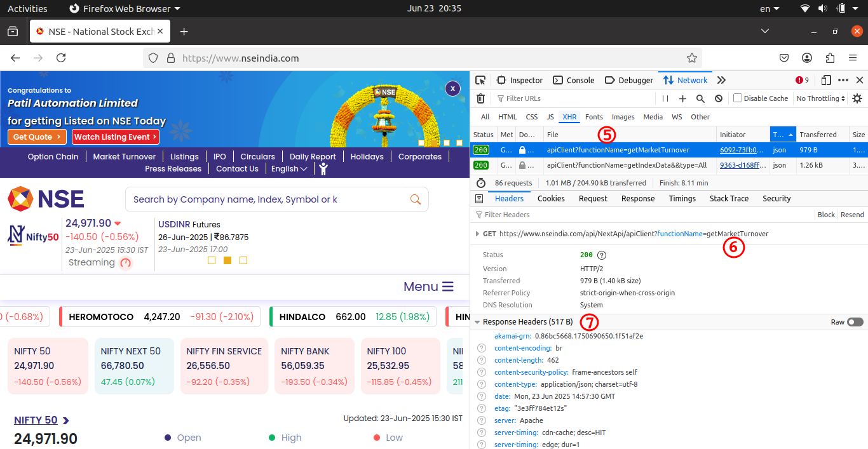Open the Firefox account icon
The height and width of the screenshot is (449, 868).
click(807, 58)
